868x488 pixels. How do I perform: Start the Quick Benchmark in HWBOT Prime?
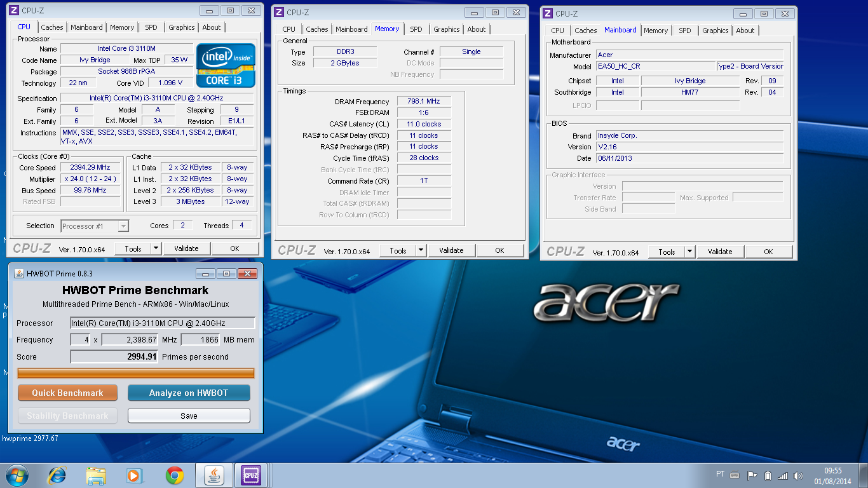67,393
